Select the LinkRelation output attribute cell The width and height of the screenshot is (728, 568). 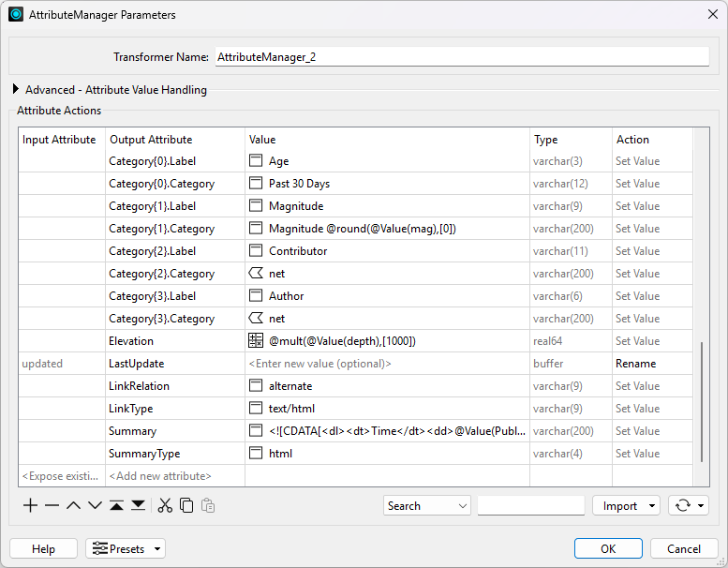point(175,386)
